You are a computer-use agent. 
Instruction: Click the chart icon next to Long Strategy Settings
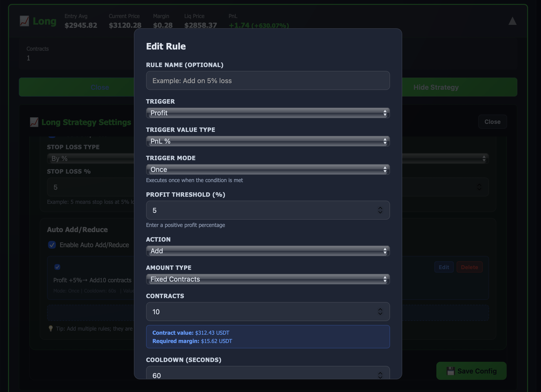[x=34, y=122]
